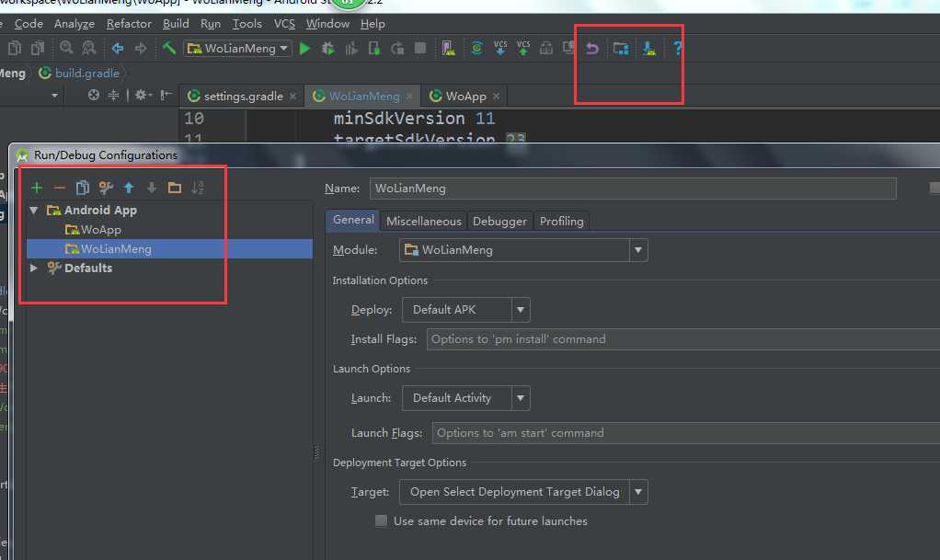This screenshot has height=560, width=940.
Task: Expand the Defaults tree node
Action: click(x=33, y=268)
